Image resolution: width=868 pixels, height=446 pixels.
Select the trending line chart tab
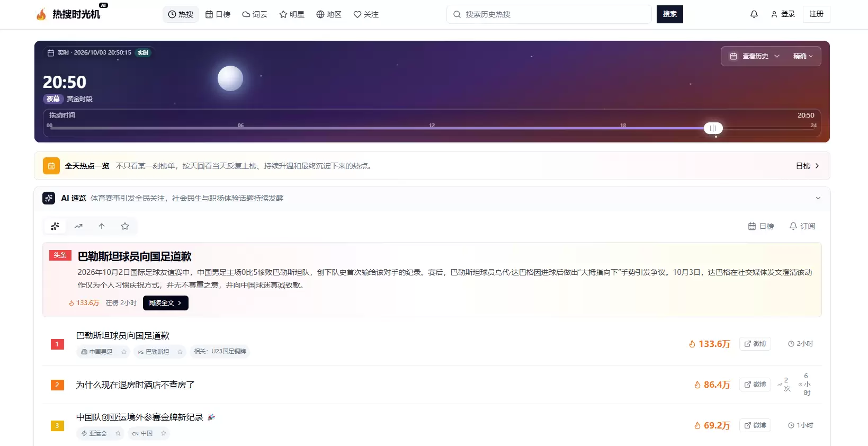point(78,226)
